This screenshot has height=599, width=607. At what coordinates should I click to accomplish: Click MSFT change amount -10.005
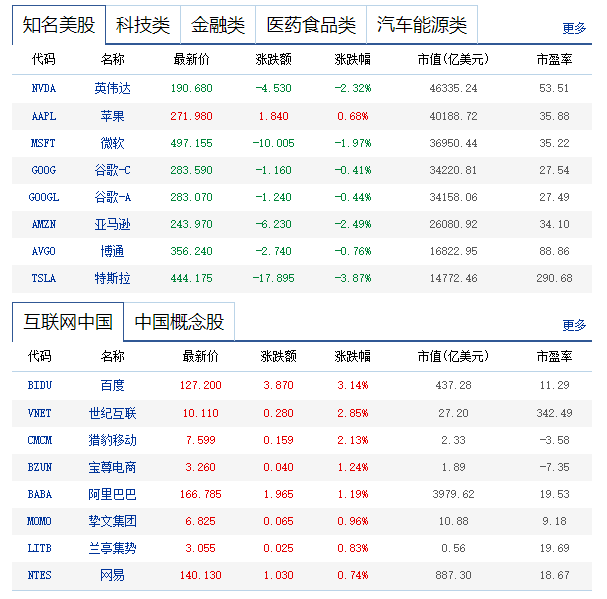pyautogui.click(x=273, y=143)
